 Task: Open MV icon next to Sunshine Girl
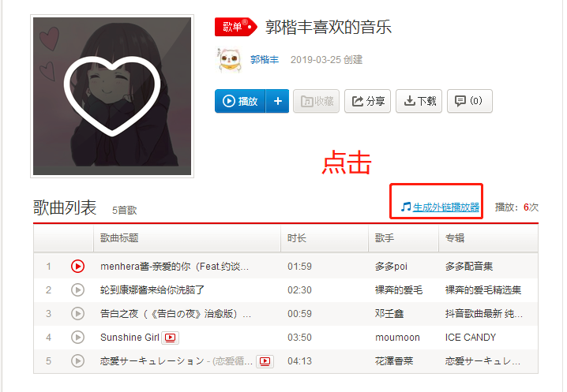coord(170,338)
